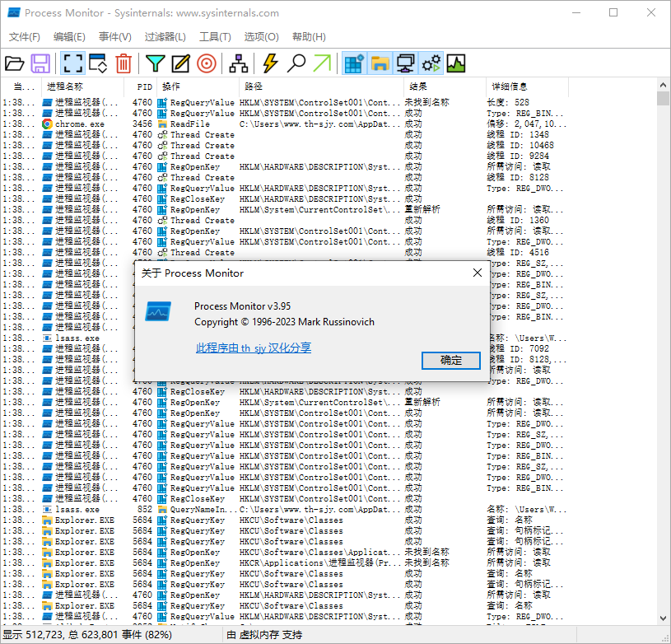The width and height of the screenshot is (671, 644).
Task: Toggle the Capture events toolbar button
Action: coord(72,63)
